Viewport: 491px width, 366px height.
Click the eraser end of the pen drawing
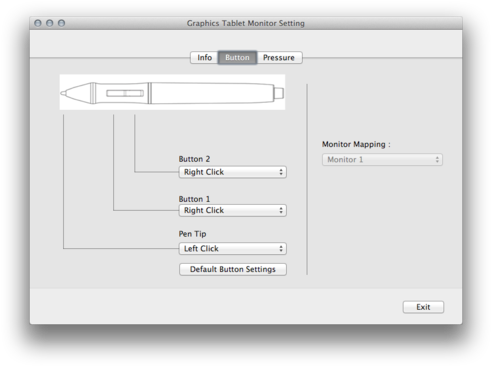279,93
